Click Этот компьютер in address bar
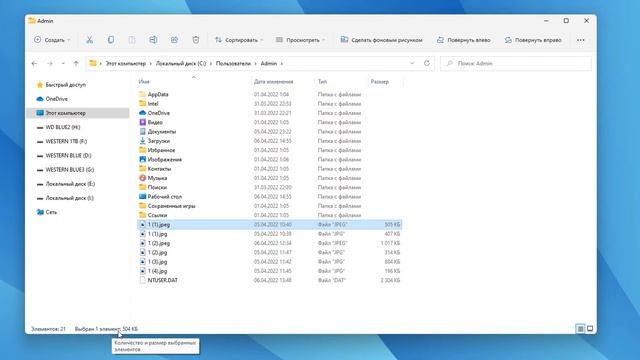 click(x=126, y=64)
